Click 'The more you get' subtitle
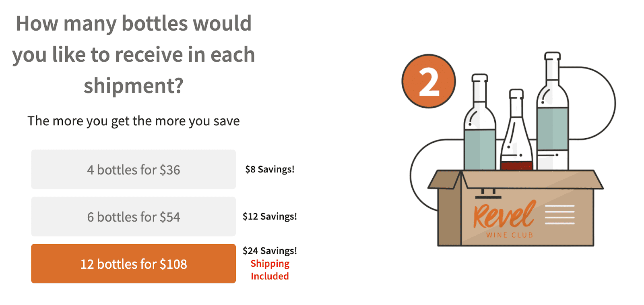This screenshot has width=644, height=305. click(134, 121)
